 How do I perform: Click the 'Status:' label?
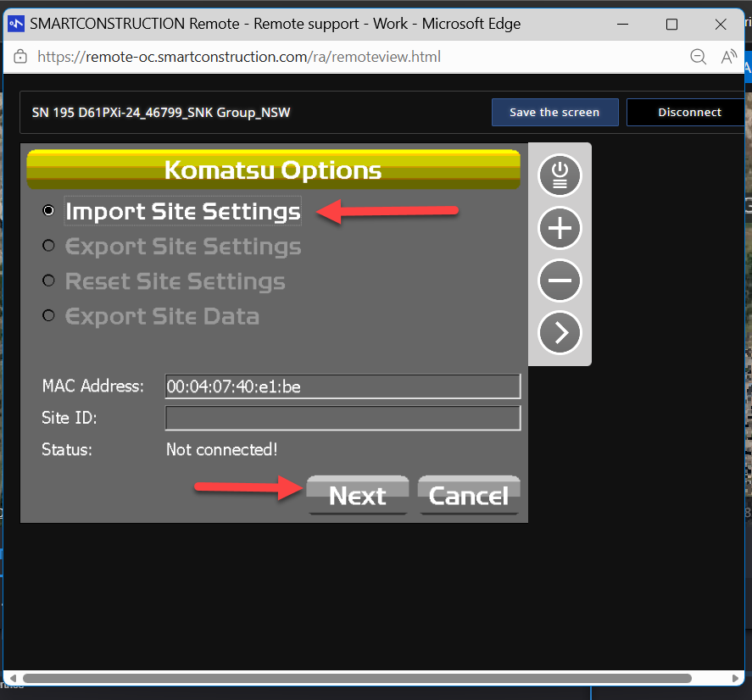(x=67, y=450)
